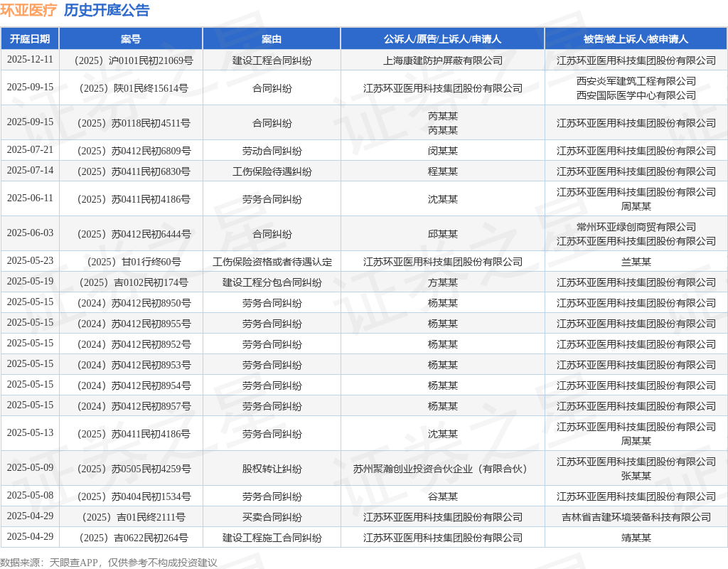Click the 建设工程分包合同纠纷 cause cell

[272, 282]
